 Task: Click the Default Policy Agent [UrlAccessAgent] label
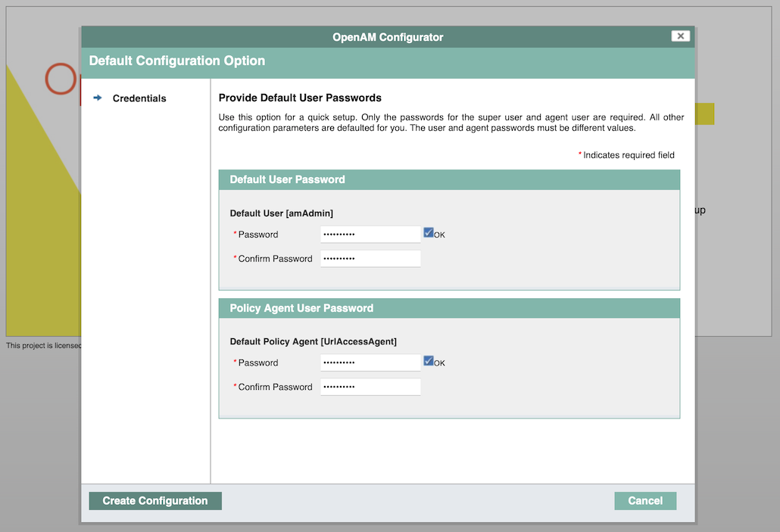[314, 341]
